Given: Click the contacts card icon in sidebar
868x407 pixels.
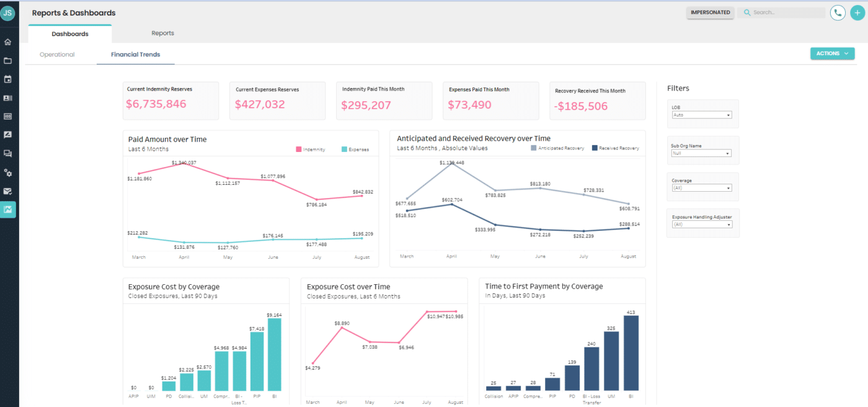Looking at the screenshot, I should pyautogui.click(x=8, y=97).
